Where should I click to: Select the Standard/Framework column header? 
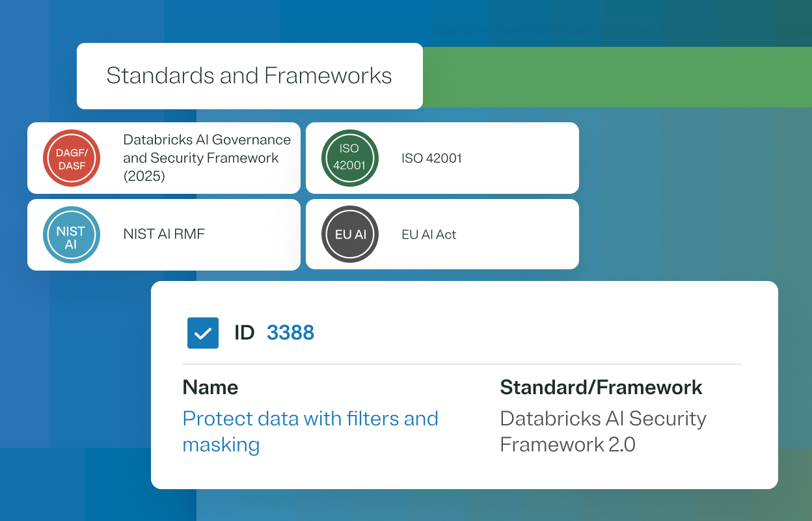tap(601, 387)
